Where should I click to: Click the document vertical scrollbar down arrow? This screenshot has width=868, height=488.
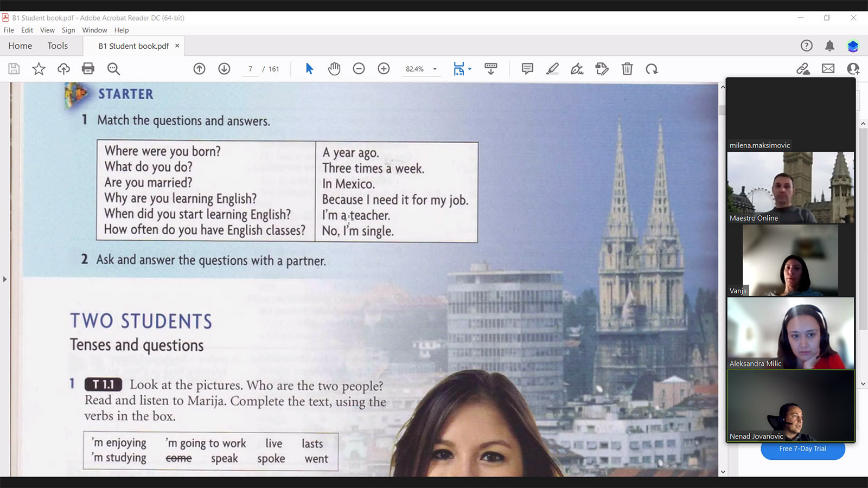[723, 472]
